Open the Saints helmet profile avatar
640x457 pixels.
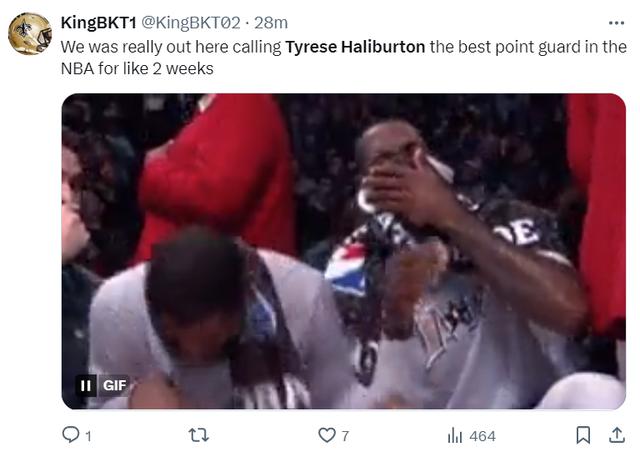[30, 33]
